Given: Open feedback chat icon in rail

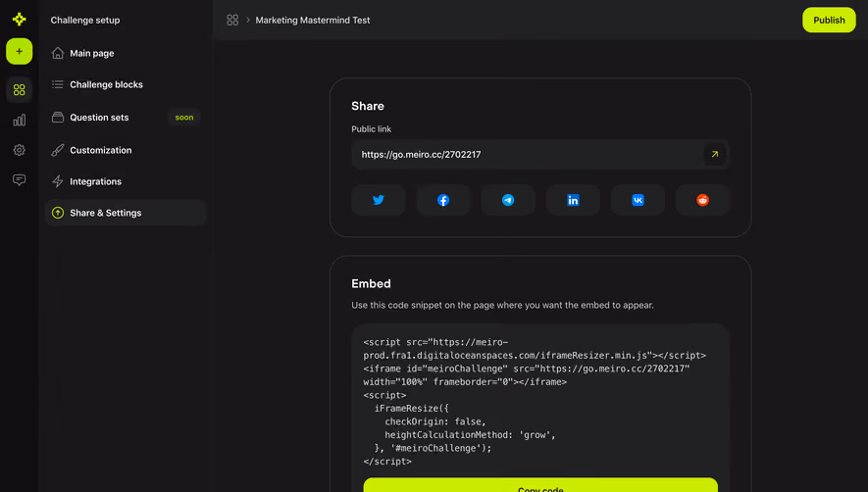Looking at the screenshot, I should point(20,180).
